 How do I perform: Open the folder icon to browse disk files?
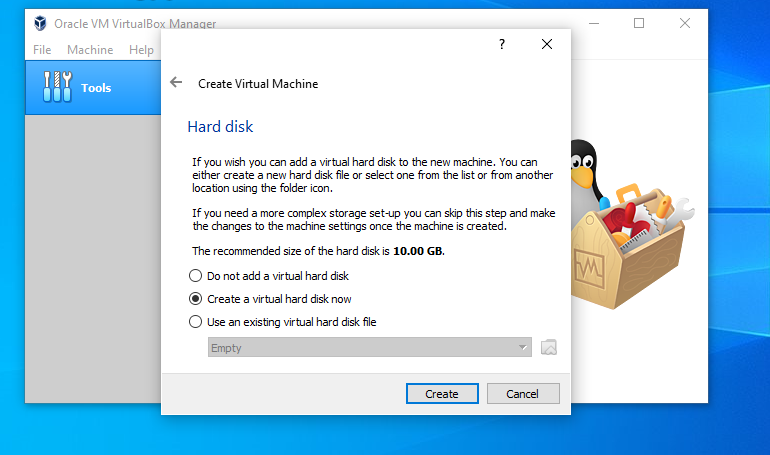549,348
